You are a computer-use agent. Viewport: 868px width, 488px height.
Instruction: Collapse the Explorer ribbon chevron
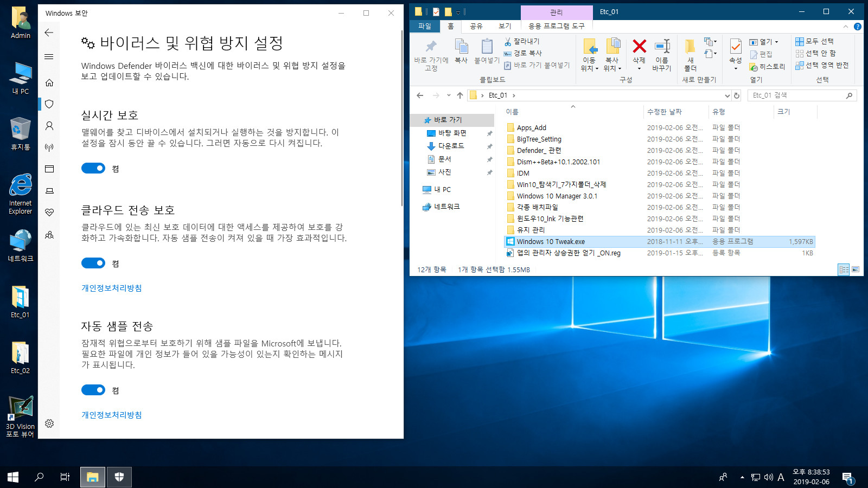pos(846,27)
